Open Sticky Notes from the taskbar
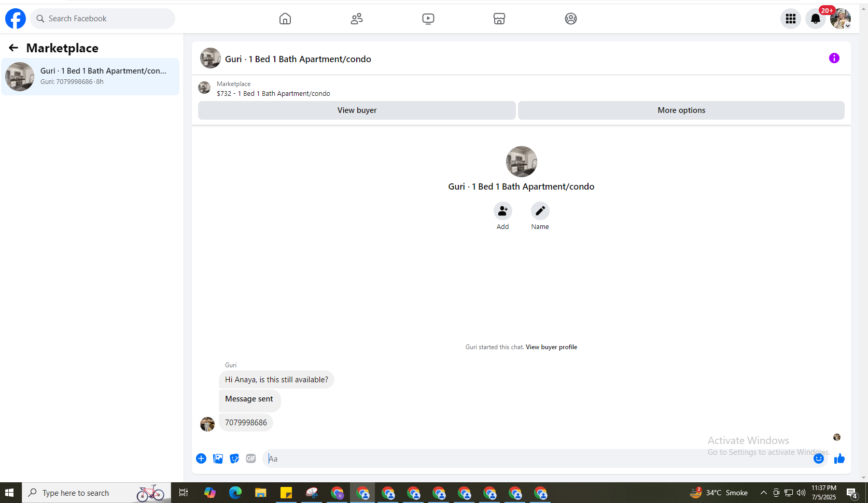868x503 pixels. click(286, 493)
